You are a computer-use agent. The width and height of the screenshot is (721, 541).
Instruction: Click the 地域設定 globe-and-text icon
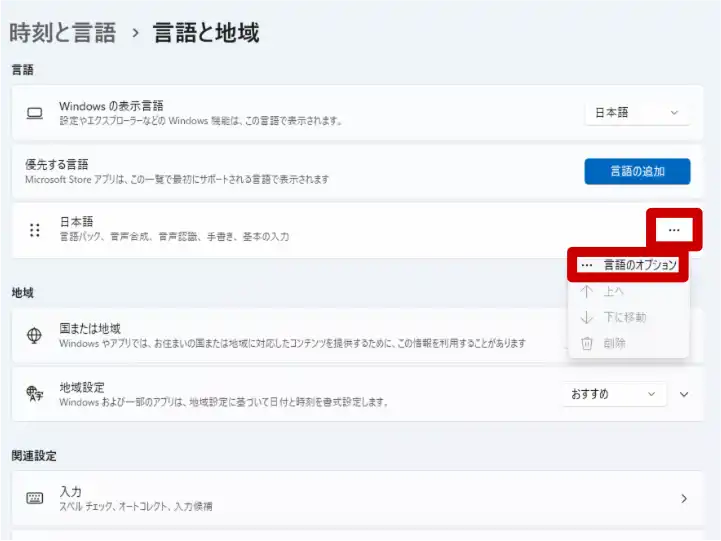[x=34, y=394]
